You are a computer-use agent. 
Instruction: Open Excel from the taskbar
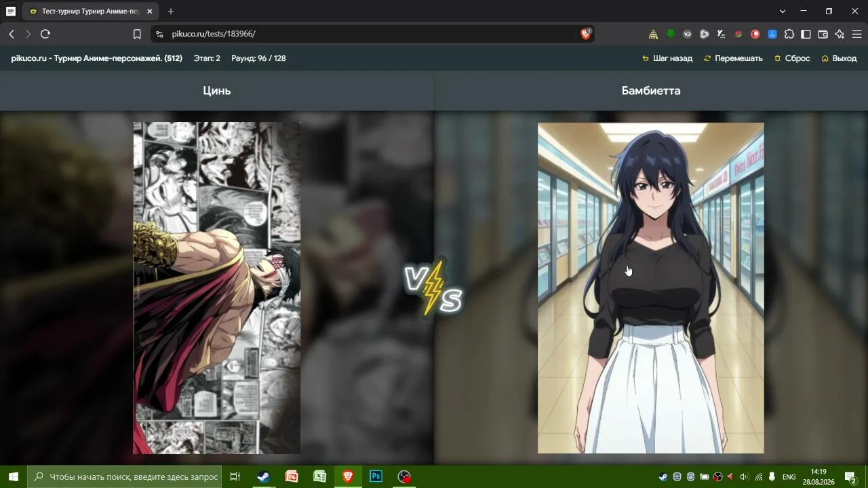tap(319, 476)
